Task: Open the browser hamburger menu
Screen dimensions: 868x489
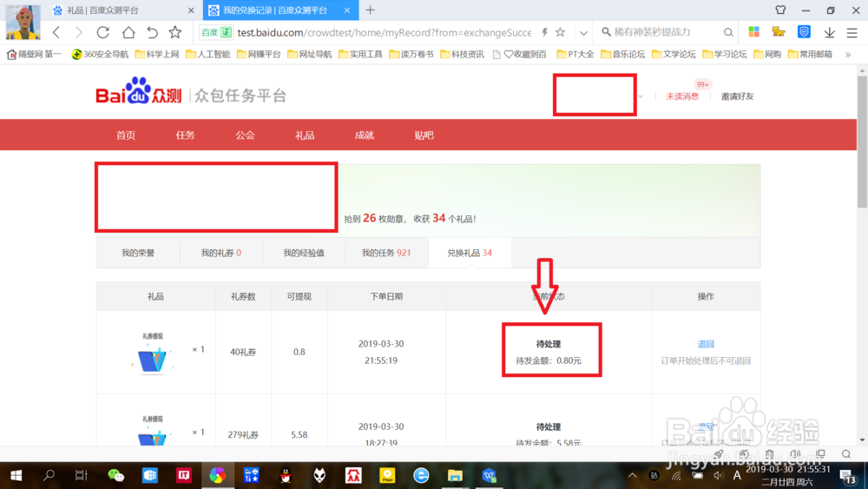Action: point(852,33)
